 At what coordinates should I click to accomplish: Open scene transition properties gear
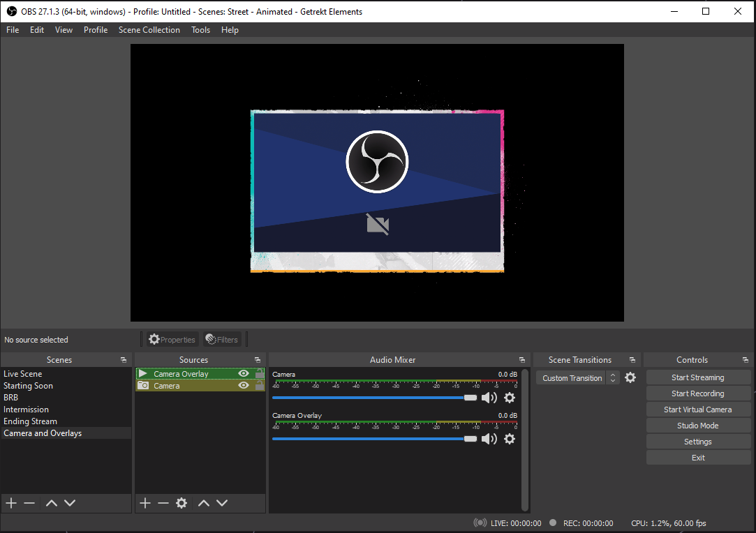pyautogui.click(x=630, y=377)
